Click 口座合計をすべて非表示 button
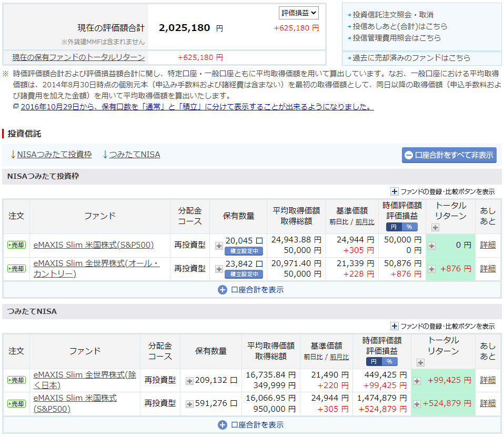Screen dimensions: 504x437 point(449,155)
